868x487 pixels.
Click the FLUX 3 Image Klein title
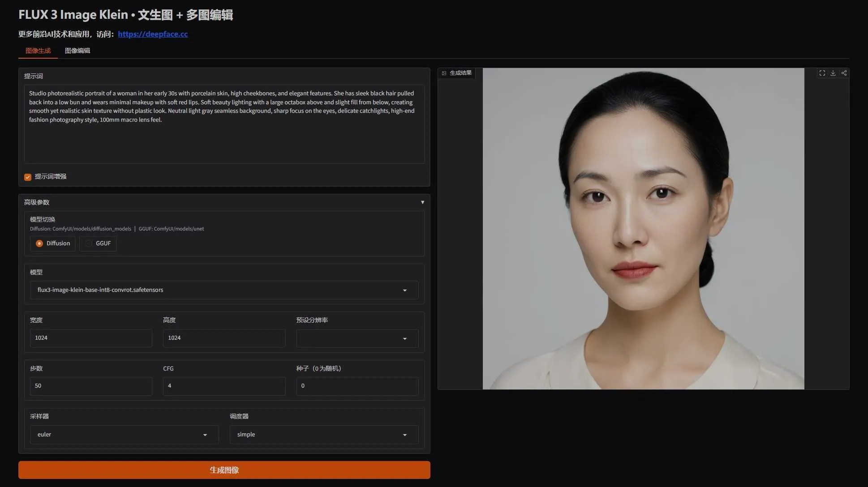point(126,15)
